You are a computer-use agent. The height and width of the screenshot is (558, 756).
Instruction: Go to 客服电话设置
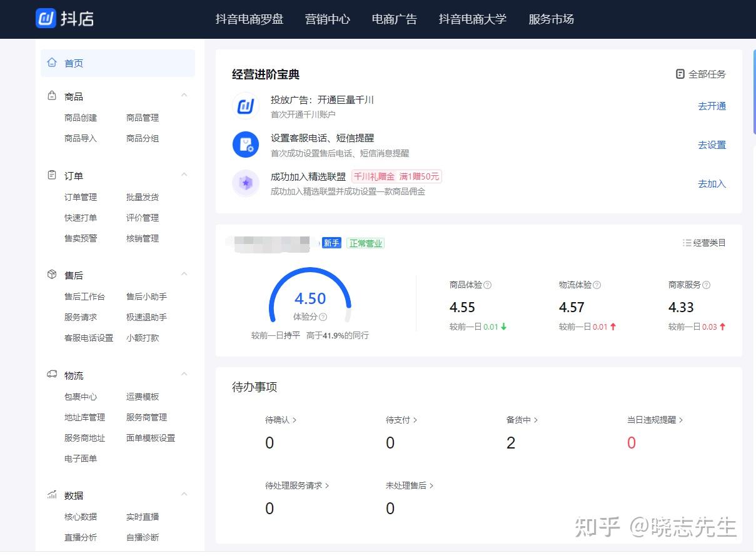pyautogui.click(x=89, y=338)
